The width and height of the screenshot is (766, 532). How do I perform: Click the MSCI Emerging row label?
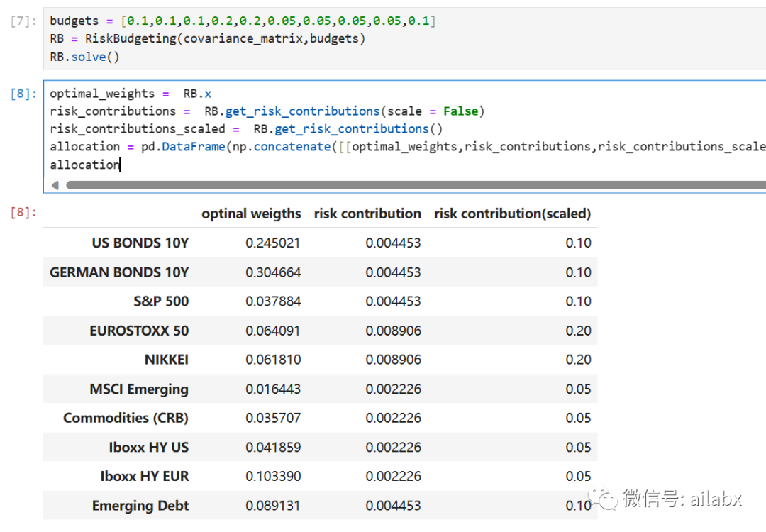click(x=139, y=389)
